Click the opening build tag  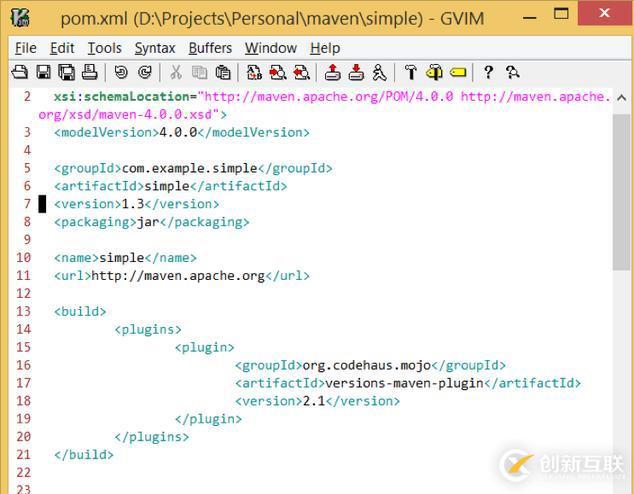[80, 312]
